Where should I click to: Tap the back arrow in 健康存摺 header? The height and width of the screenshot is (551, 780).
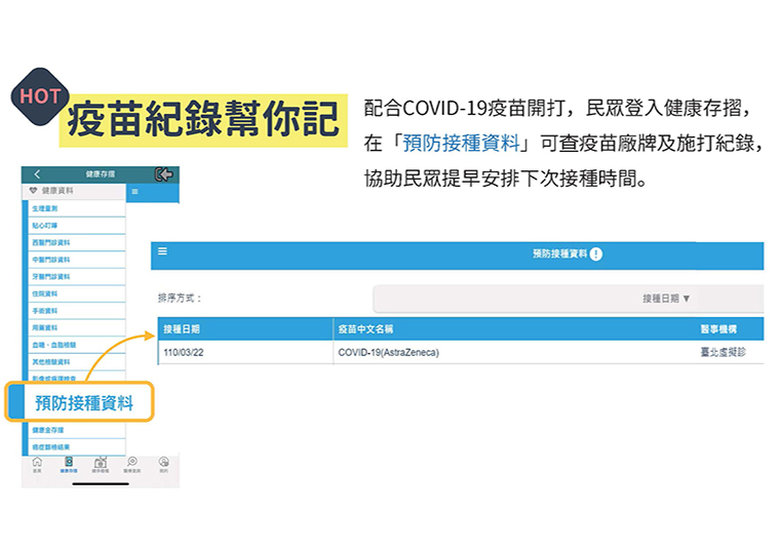click(x=37, y=174)
